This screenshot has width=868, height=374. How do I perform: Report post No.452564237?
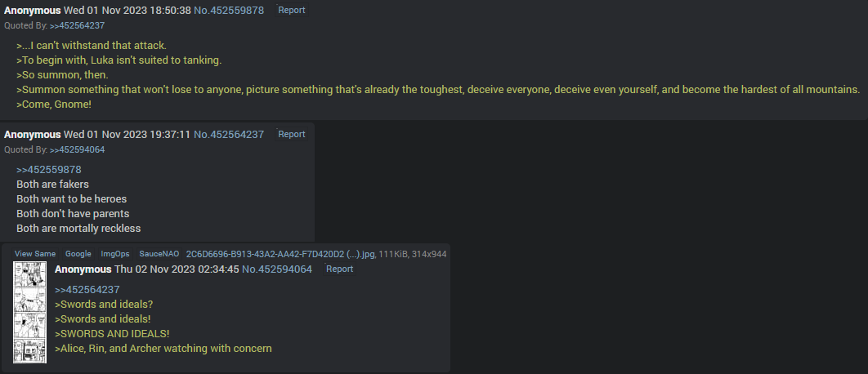coord(291,134)
